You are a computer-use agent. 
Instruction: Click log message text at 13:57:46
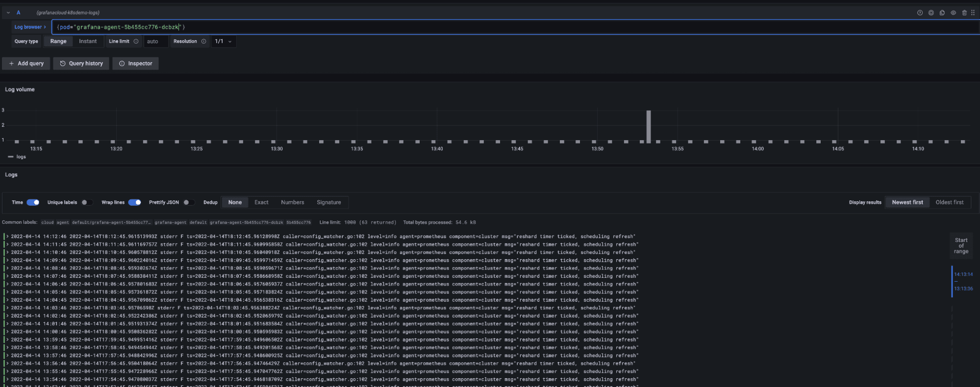click(x=354, y=356)
